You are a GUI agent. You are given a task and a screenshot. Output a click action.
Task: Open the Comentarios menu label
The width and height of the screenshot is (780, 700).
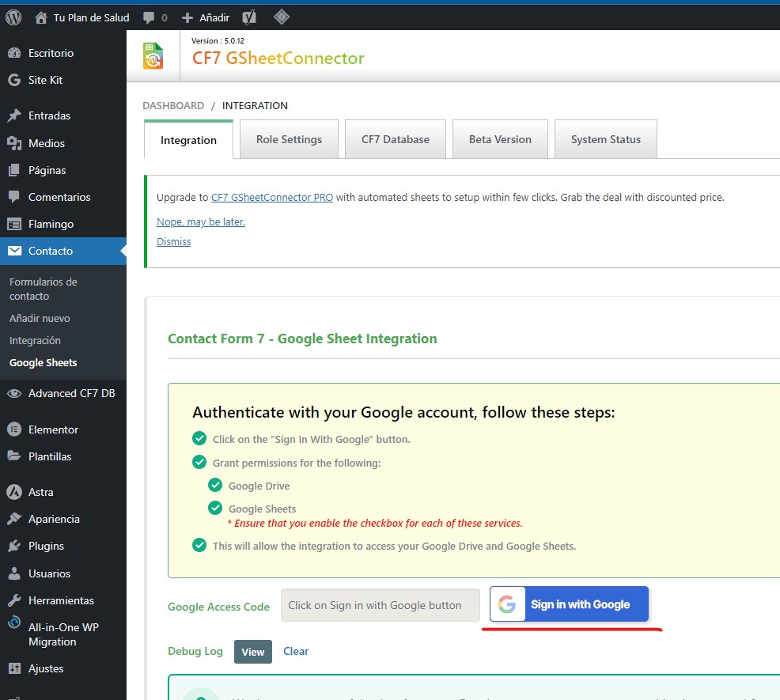pyautogui.click(x=59, y=197)
